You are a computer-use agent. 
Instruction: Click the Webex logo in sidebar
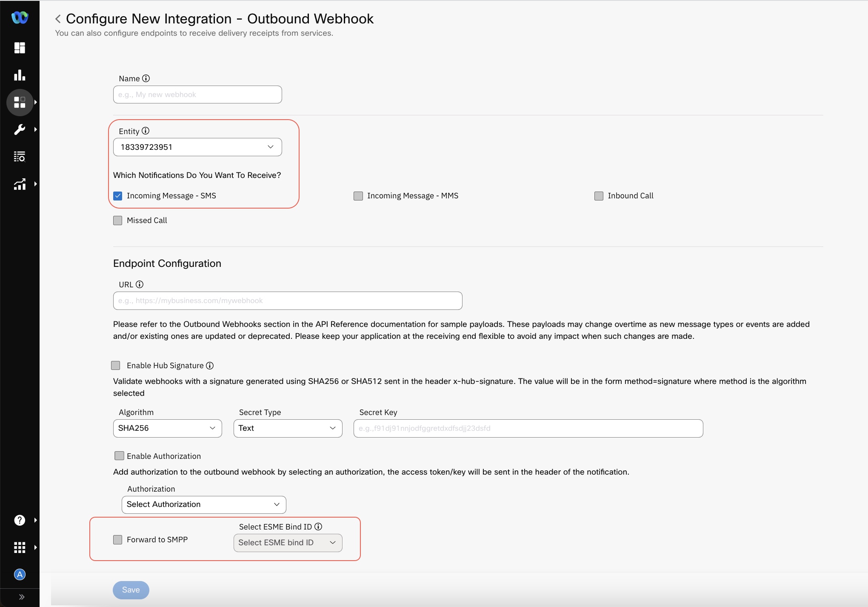point(20,17)
